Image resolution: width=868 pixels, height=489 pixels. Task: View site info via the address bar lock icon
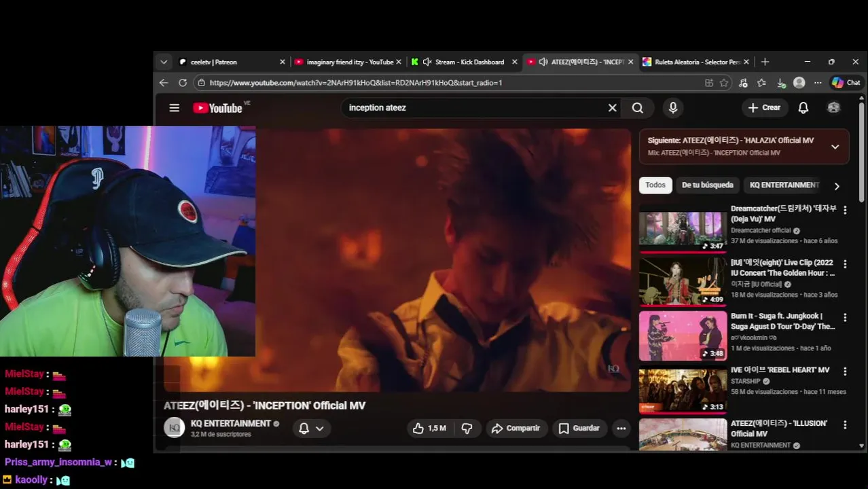pyautogui.click(x=200, y=82)
